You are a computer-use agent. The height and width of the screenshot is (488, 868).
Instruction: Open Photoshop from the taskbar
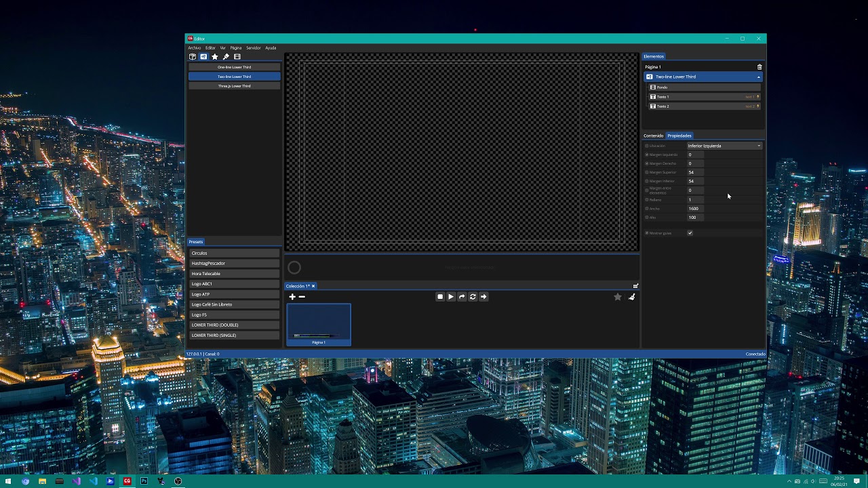(144, 481)
